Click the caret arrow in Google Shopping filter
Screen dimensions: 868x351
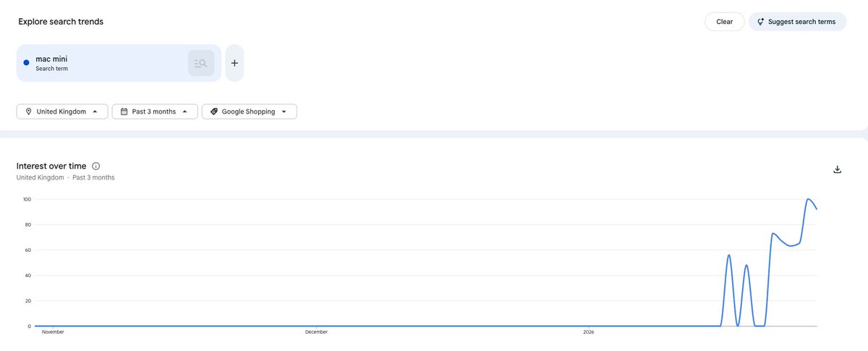point(284,111)
